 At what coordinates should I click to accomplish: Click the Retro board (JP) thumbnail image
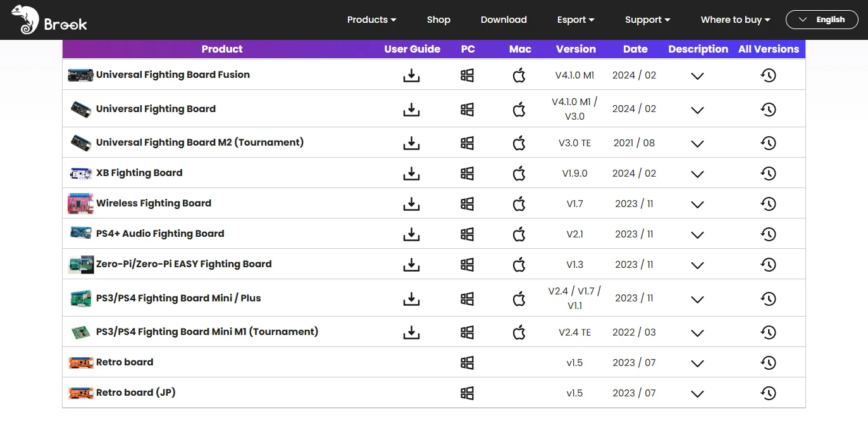pos(80,393)
